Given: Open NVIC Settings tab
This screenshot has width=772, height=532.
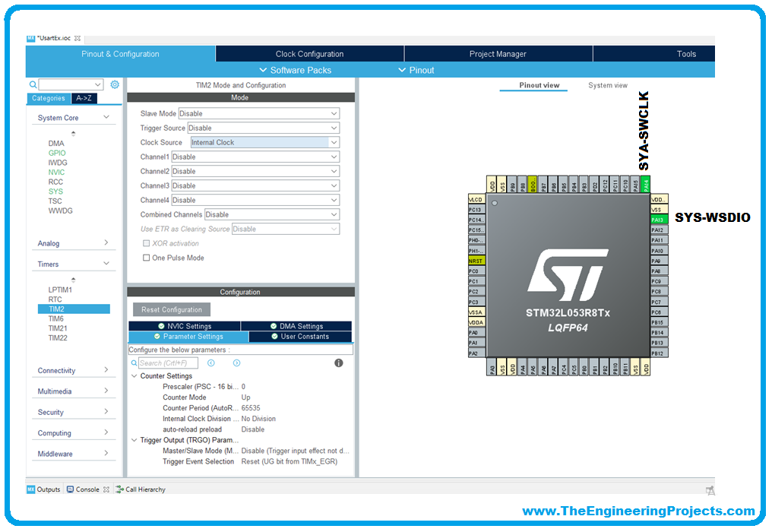Looking at the screenshot, I should [x=185, y=326].
